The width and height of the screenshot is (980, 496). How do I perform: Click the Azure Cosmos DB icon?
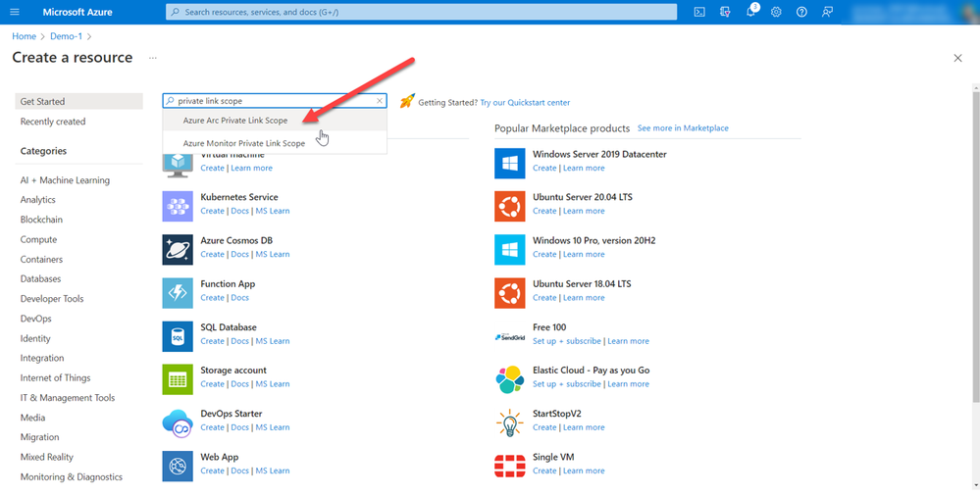pos(178,250)
